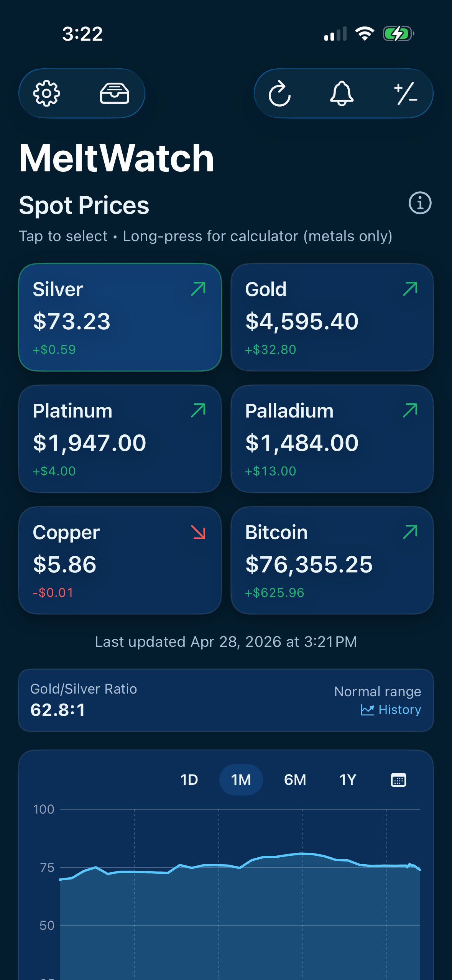Tap the Gold upward trend arrow

tap(410, 289)
